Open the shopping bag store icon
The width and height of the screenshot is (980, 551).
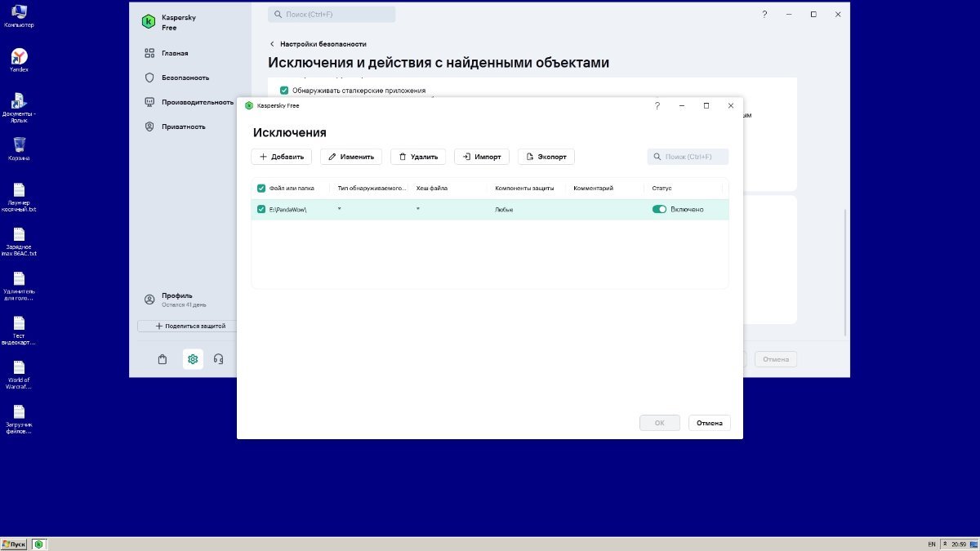coord(163,359)
